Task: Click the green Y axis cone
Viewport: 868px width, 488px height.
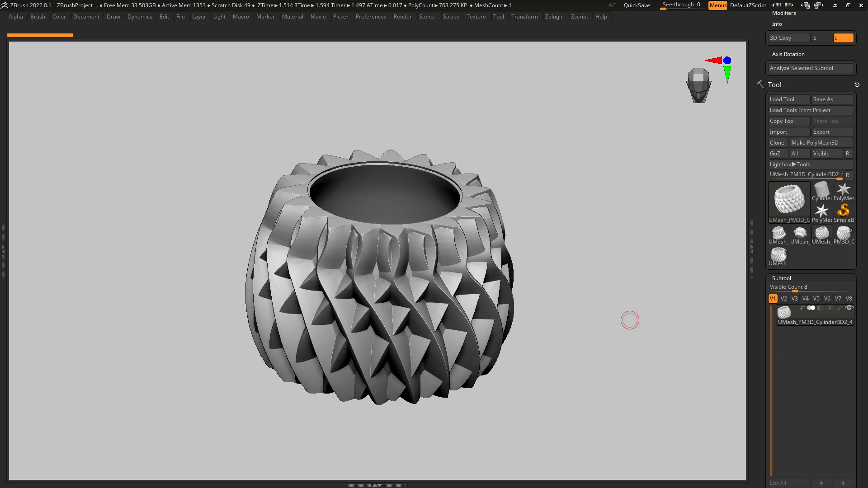Action: pyautogui.click(x=727, y=75)
